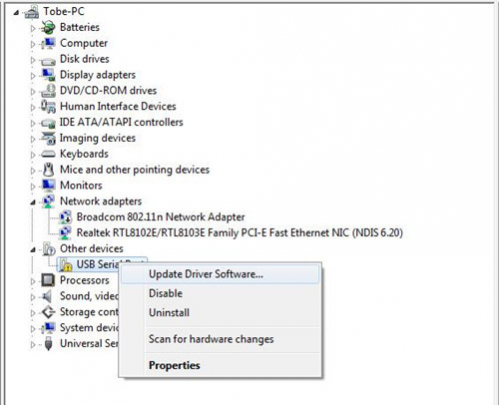
Task: Click the USB Serial Port warning icon
Action: tap(66, 265)
